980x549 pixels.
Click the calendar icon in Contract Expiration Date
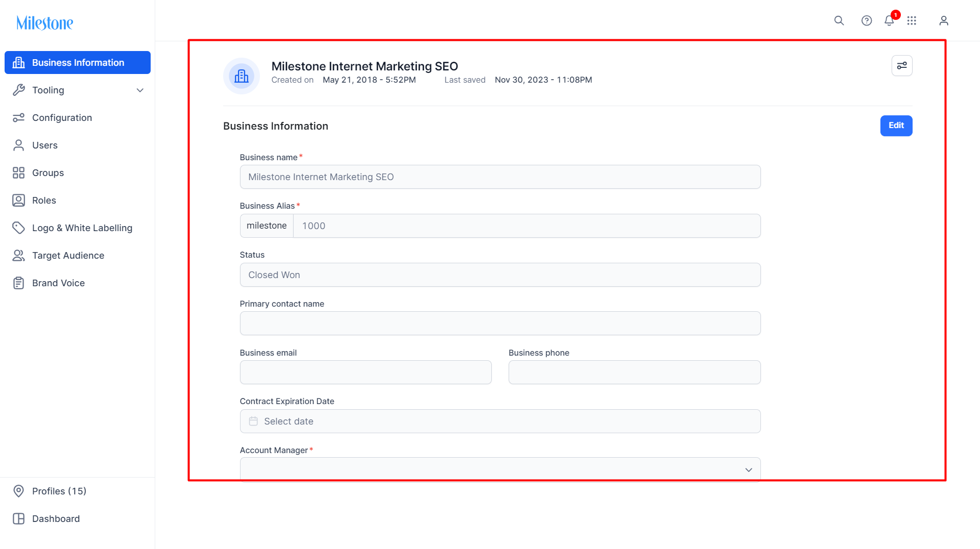pos(253,421)
